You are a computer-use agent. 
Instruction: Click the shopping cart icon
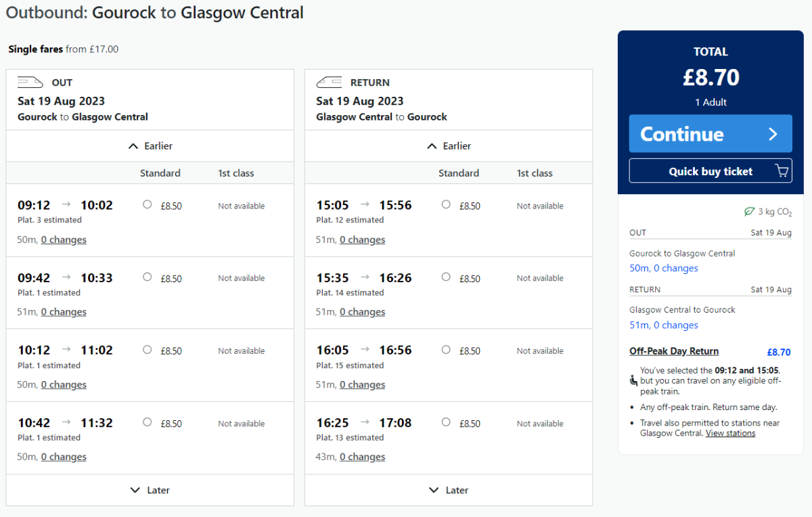(x=782, y=171)
